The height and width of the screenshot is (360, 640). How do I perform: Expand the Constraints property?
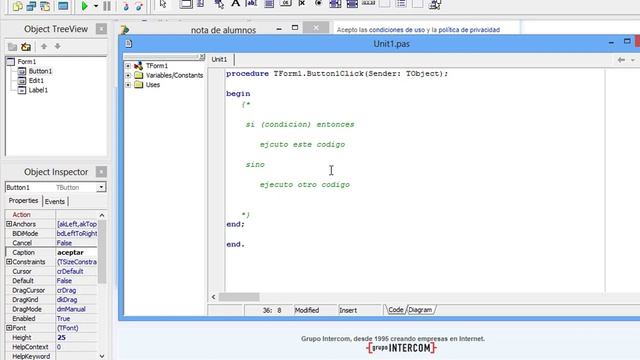(x=9, y=262)
